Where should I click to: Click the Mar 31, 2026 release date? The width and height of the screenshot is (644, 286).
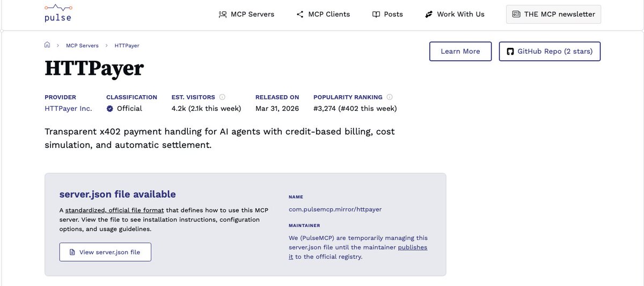point(278,108)
